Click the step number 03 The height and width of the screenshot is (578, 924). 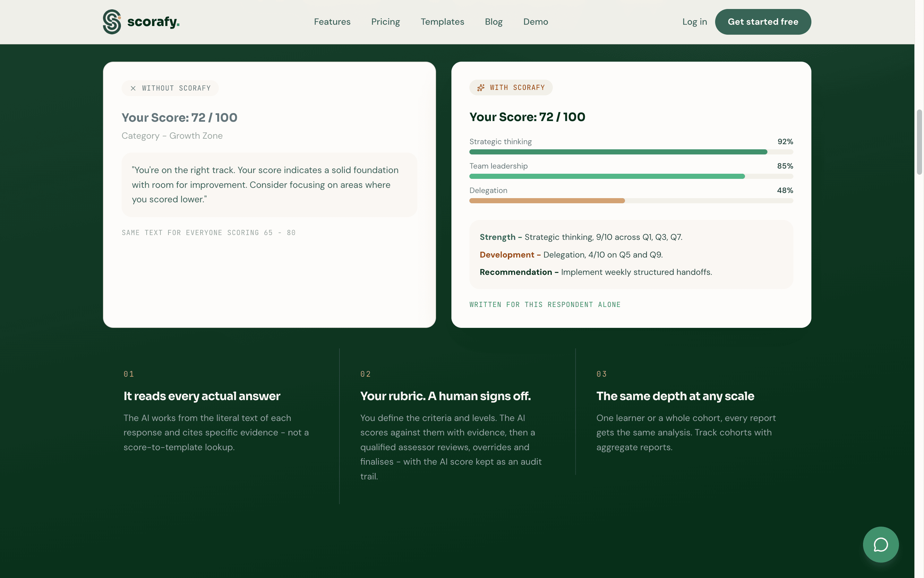click(601, 374)
